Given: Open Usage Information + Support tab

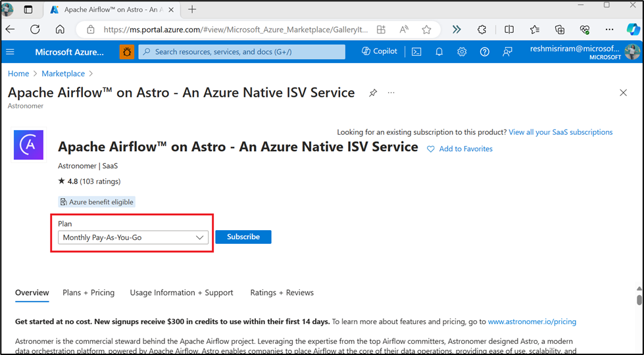Looking at the screenshot, I should [x=182, y=293].
